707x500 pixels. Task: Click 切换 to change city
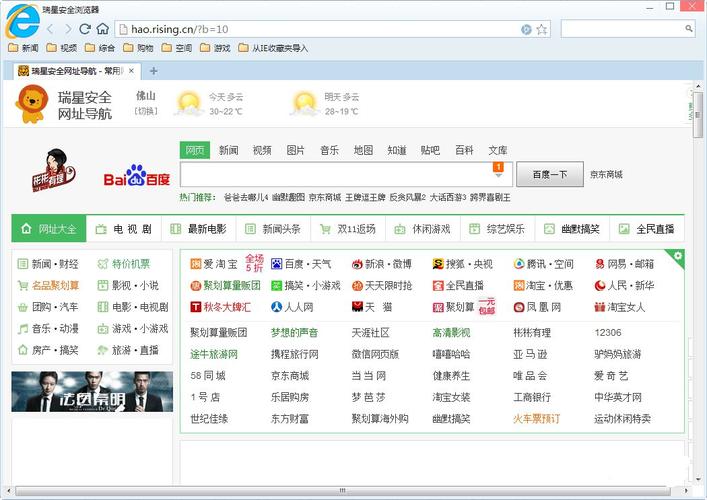(x=146, y=111)
